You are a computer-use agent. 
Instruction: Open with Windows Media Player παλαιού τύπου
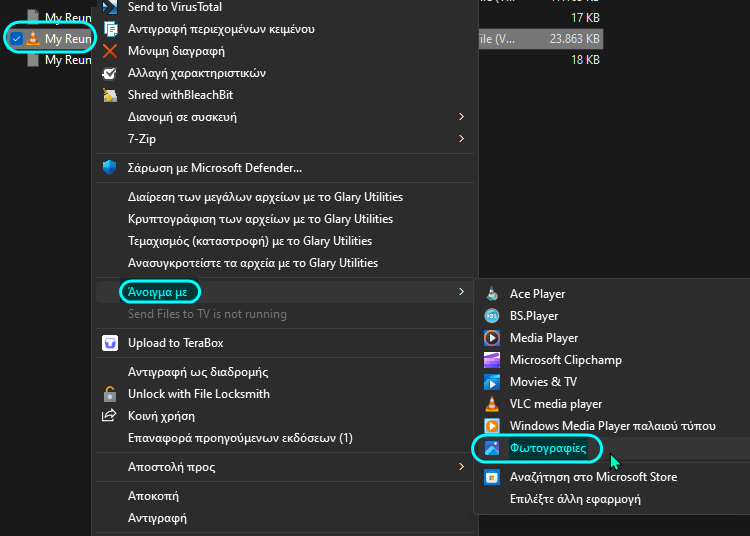pos(614,426)
